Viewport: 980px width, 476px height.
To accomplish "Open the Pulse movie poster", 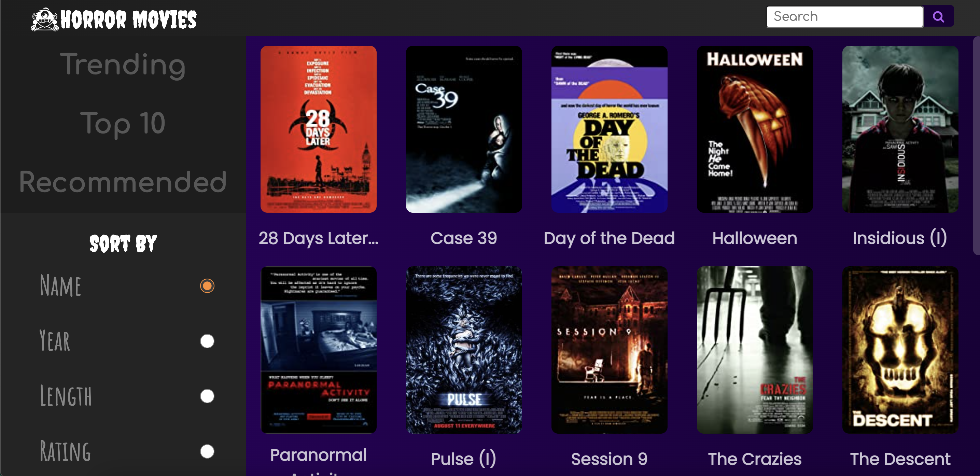I will pos(464,350).
